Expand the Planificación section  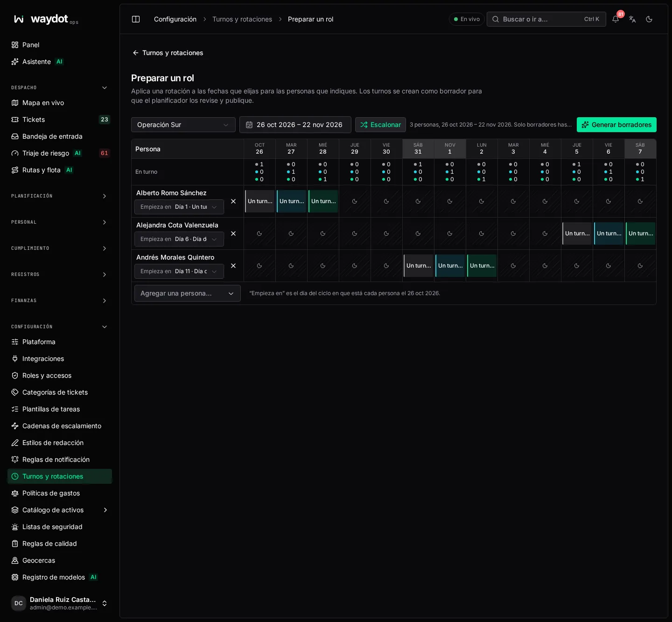pyautogui.click(x=60, y=196)
